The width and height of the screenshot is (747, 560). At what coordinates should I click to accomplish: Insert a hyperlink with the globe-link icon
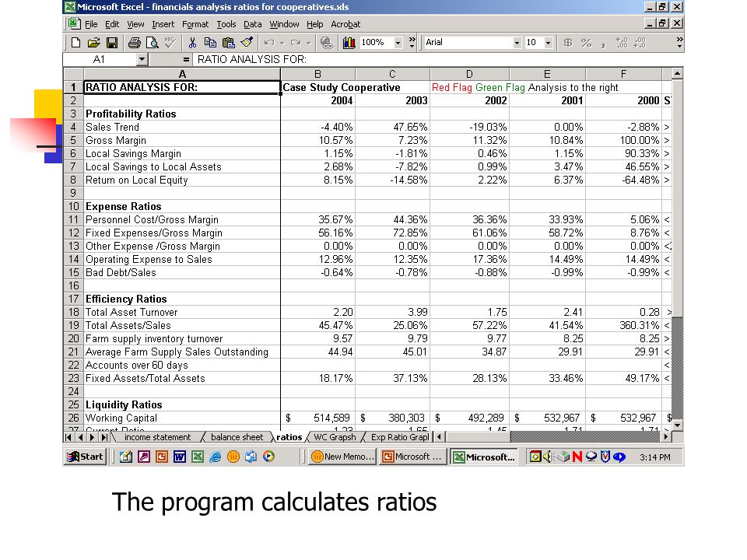[x=327, y=43]
